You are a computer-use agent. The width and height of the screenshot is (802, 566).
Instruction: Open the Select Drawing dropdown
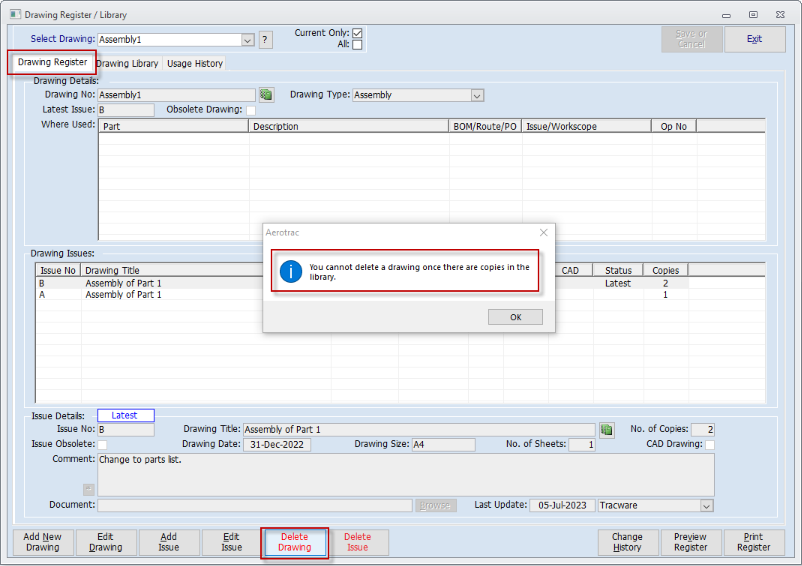[x=248, y=40]
